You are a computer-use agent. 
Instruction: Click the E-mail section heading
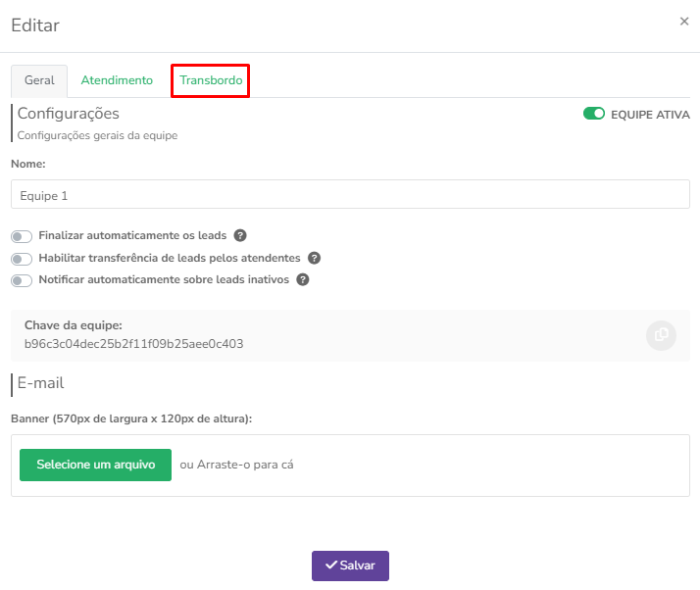pyautogui.click(x=40, y=383)
